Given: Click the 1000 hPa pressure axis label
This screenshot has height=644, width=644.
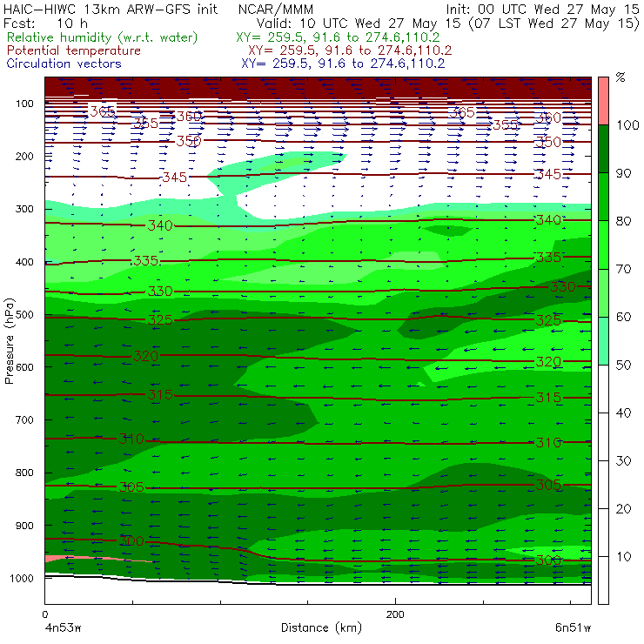Looking at the screenshot, I should (22, 578).
